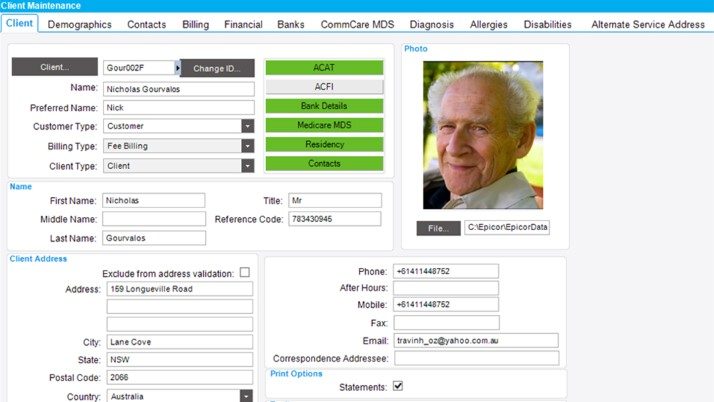Screen dimensions: 714x402
Task: Select the Preferred Name text field
Action: coord(178,107)
